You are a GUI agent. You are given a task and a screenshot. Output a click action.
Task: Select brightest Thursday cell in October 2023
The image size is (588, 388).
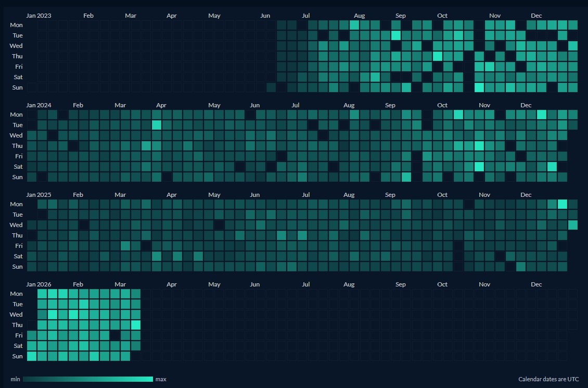(x=438, y=56)
